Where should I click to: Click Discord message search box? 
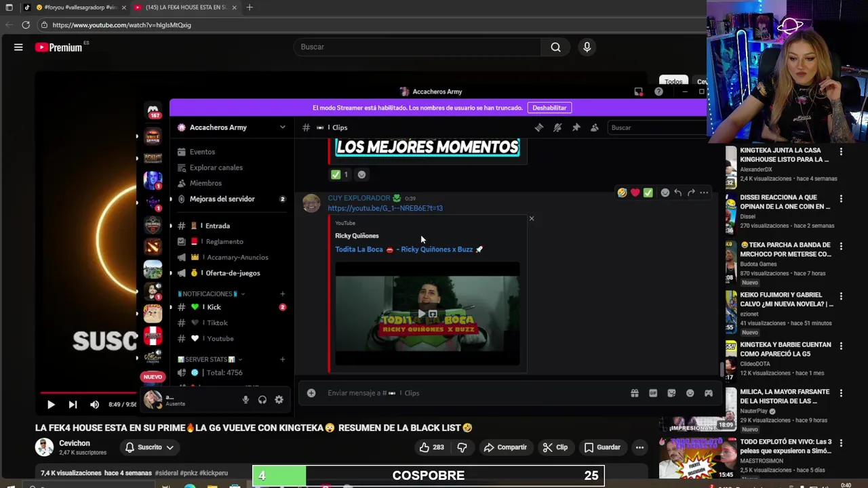(x=656, y=127)
